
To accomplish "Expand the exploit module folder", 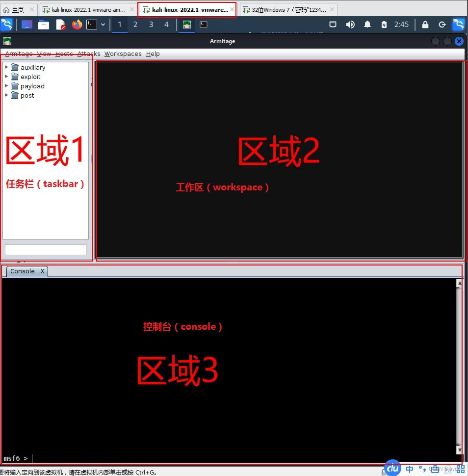I will (x=6, y=77).
